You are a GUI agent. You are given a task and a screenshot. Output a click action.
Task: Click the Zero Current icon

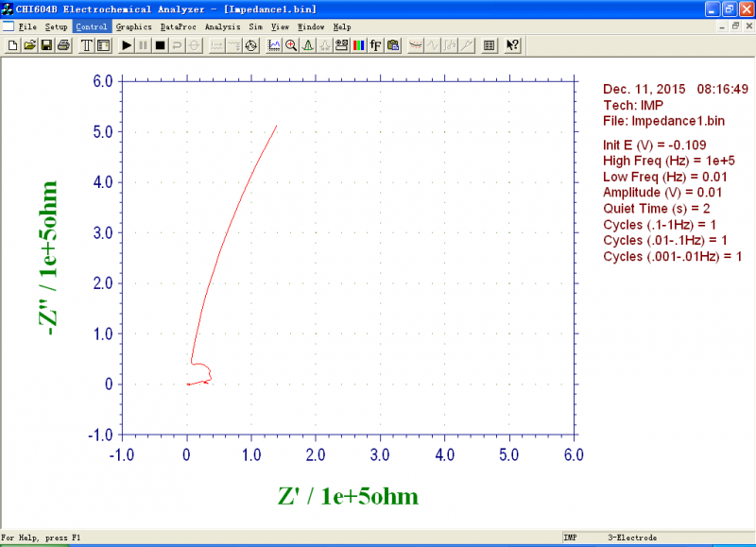[x=195, y=45]
